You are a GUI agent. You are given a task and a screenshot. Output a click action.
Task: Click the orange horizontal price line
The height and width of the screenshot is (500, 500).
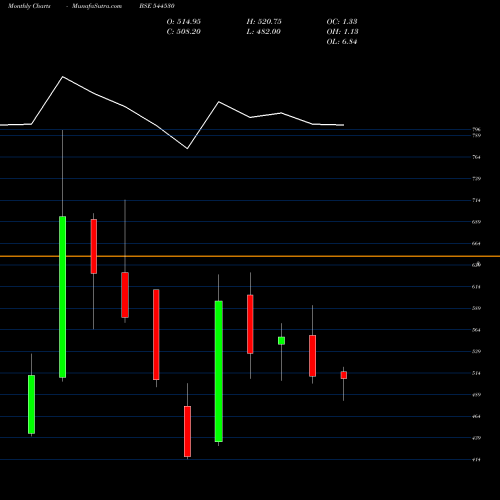pos(250,256)
